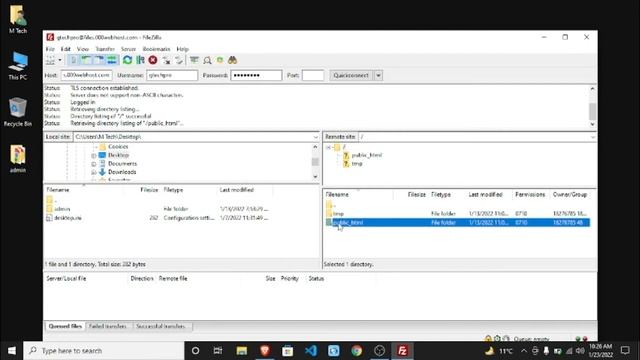Select Cookies folder in local tree
This screenshot has height=360, width=640.
click(118, 147)
